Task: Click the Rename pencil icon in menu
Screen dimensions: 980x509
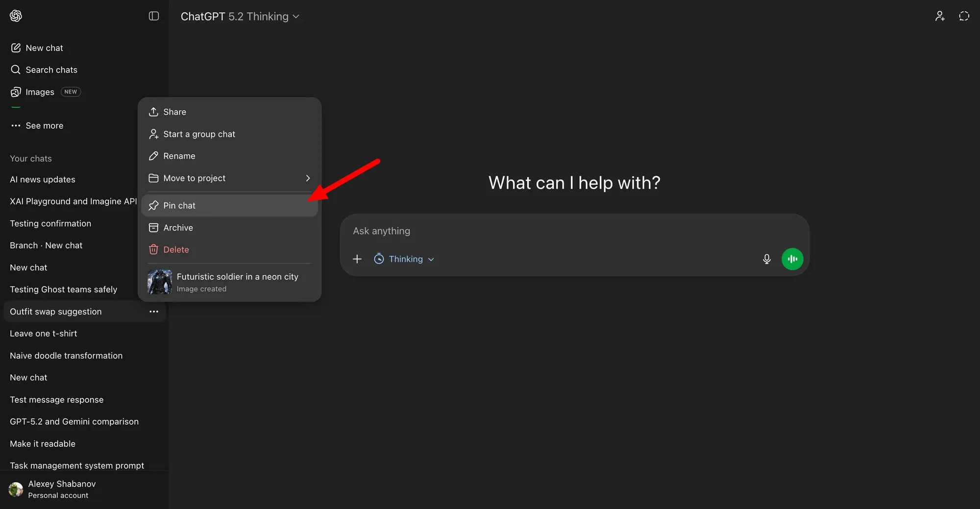Action: 153,156
